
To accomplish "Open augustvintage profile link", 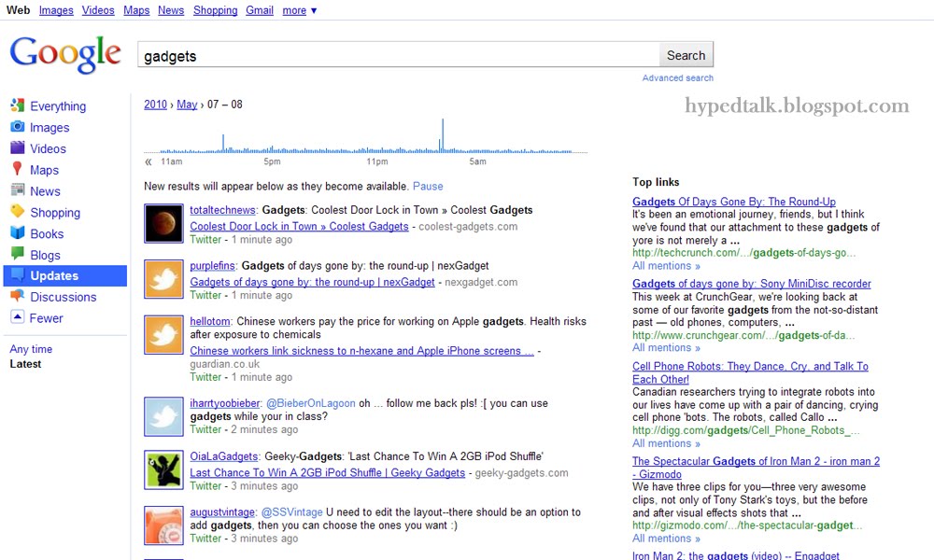I will click(222, 511).
